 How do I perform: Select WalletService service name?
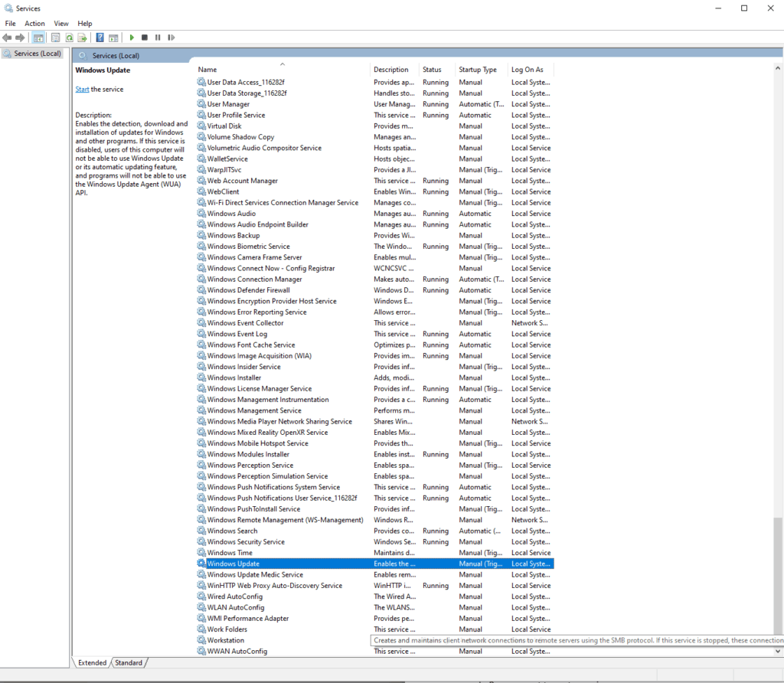(227, 159)
